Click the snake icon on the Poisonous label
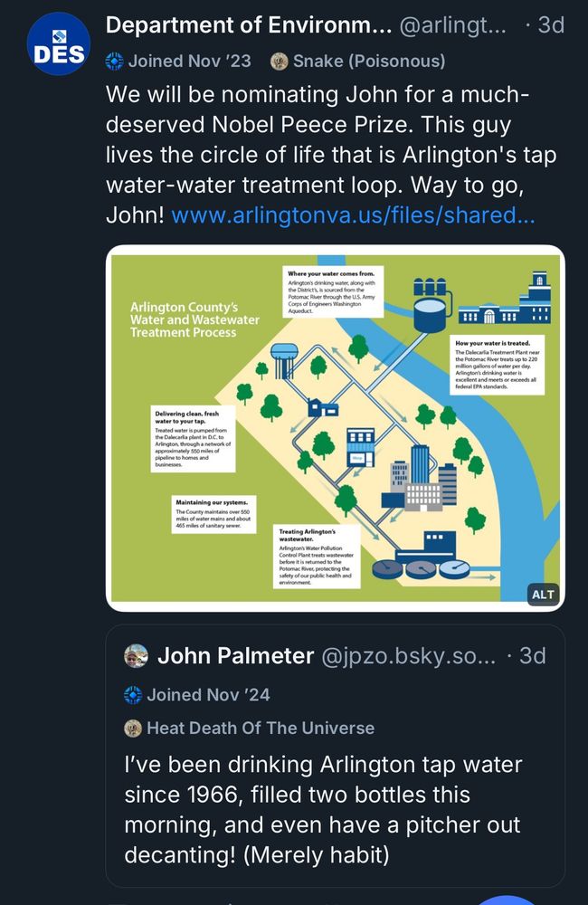The image size is (588, 905). click(x=280, y=62)
